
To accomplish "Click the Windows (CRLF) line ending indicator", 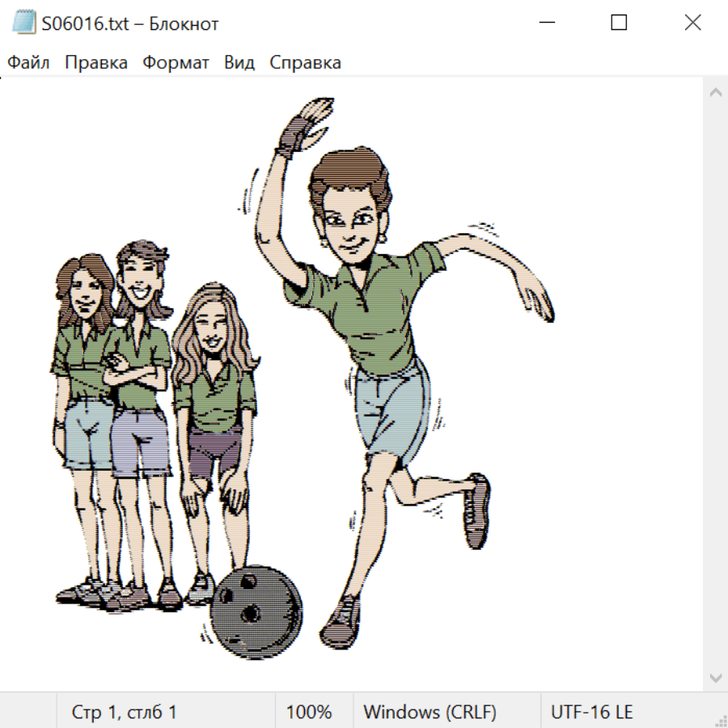I will (430, 712).
